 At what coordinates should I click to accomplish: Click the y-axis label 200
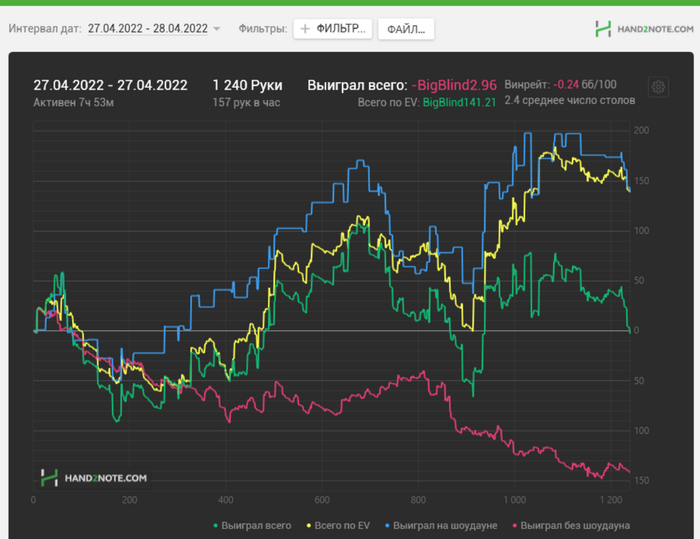point(642,130)
